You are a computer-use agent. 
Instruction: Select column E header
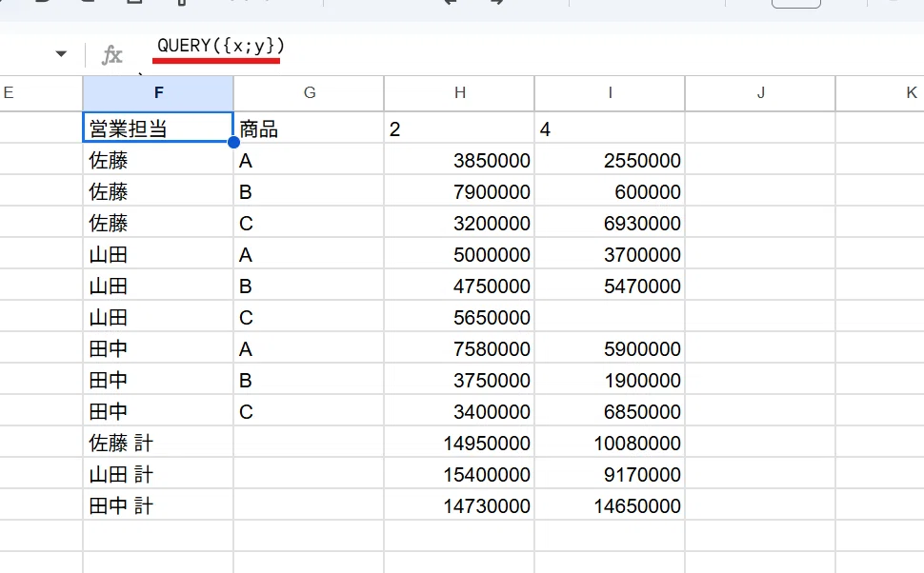(x=41, y=92)
